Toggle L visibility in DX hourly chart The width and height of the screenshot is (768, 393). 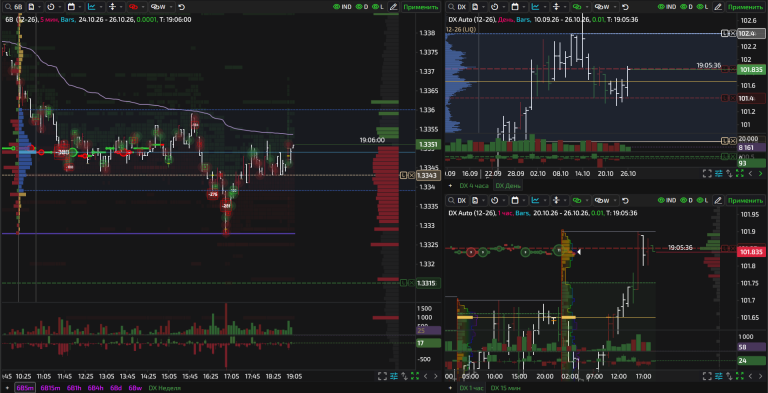coord(703,200)
